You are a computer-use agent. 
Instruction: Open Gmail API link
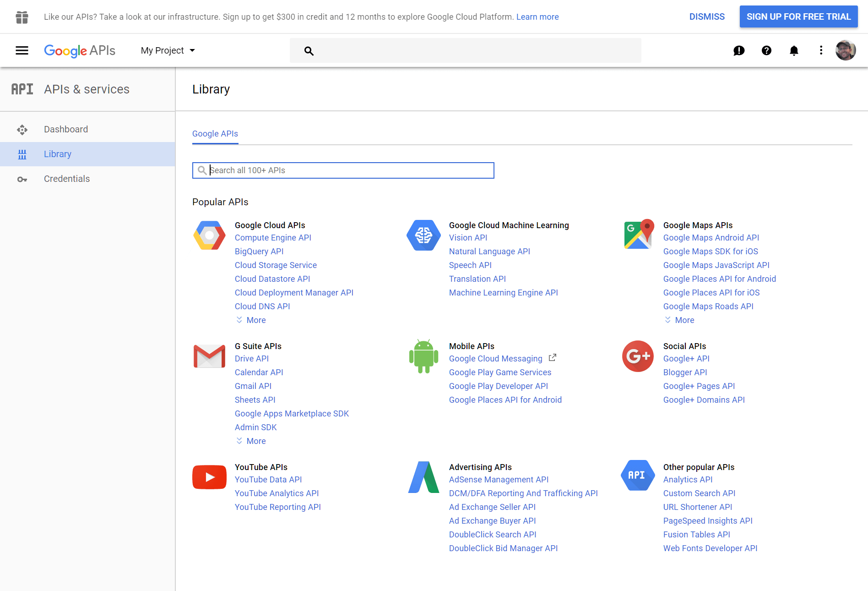click(253, 386)
